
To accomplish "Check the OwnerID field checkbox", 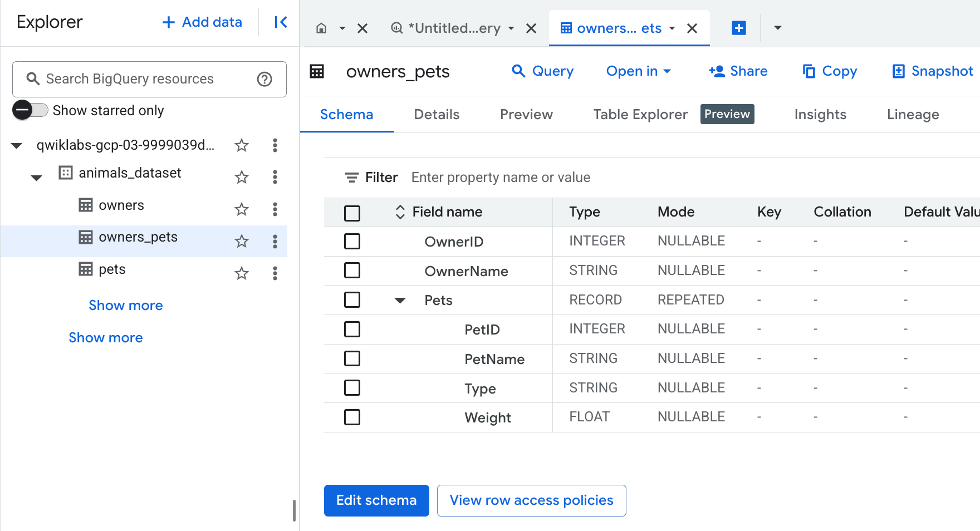I will tap(352, 242).
